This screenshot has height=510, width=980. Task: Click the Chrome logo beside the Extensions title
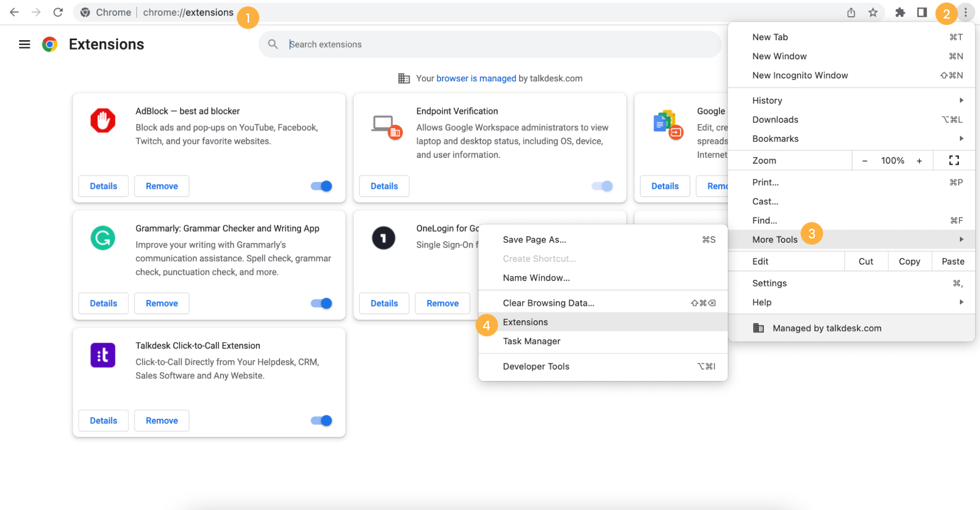(x=50, y=44)
